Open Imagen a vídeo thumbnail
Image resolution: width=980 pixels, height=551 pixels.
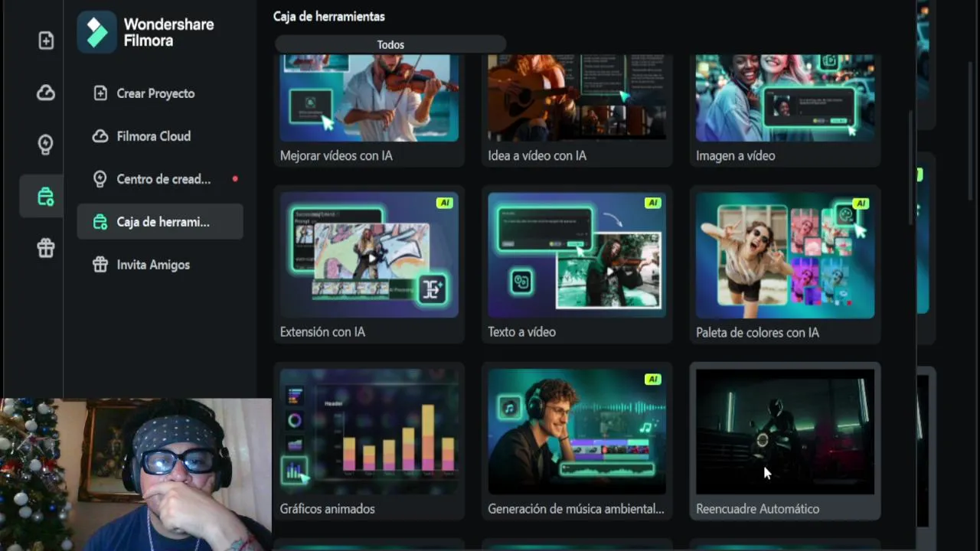pyautogui.click(x=785, y=98)
